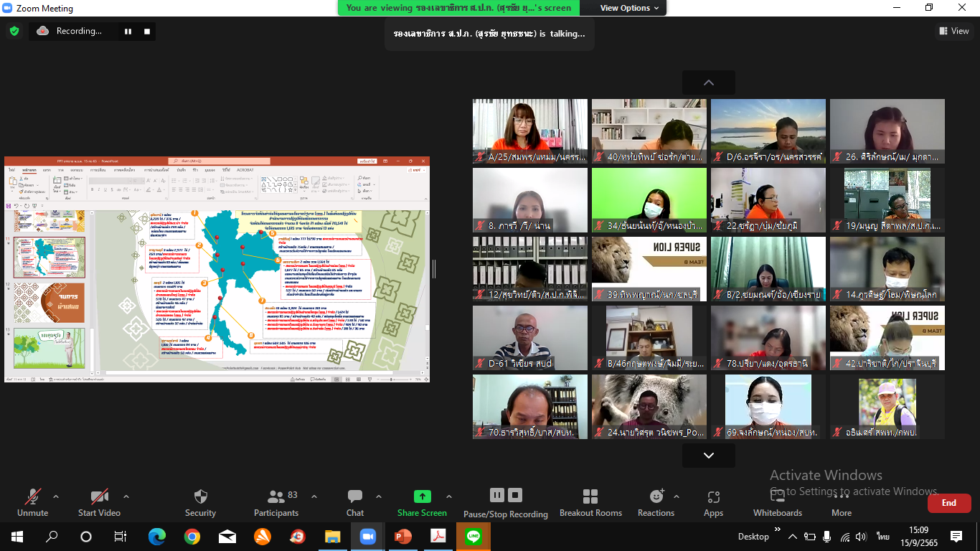Click the "Recording..." status text
Viewport: 980px width, 551px height.
(79, 31)
